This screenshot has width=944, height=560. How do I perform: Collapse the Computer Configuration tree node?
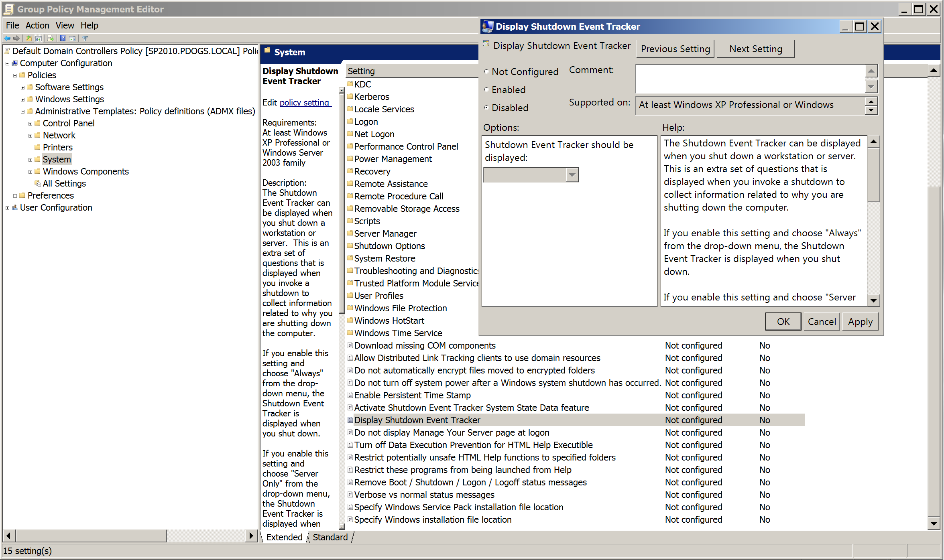[x=7, y=63]
